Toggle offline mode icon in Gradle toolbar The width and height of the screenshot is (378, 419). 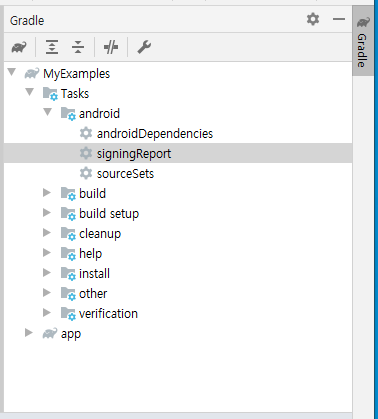111,47
